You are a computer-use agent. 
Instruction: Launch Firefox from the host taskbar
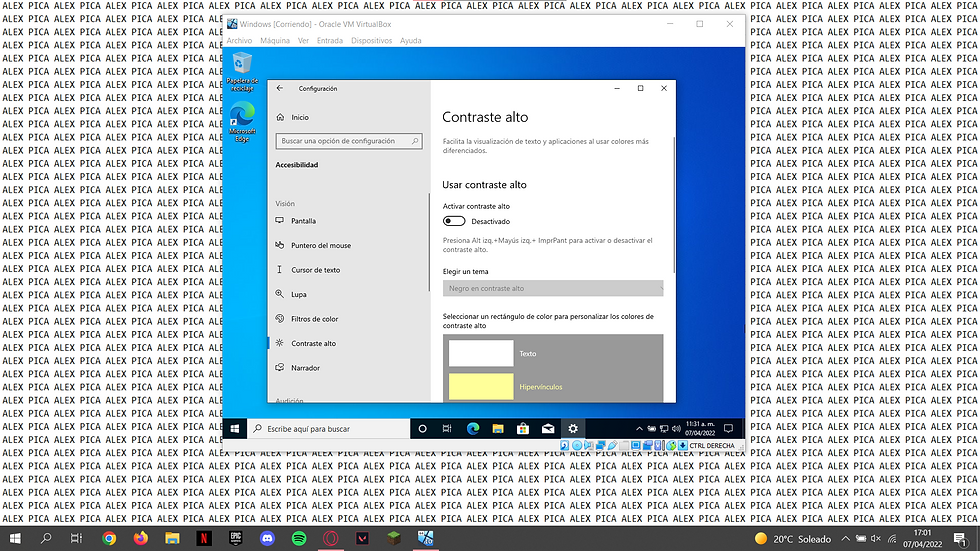click(141, 539)
